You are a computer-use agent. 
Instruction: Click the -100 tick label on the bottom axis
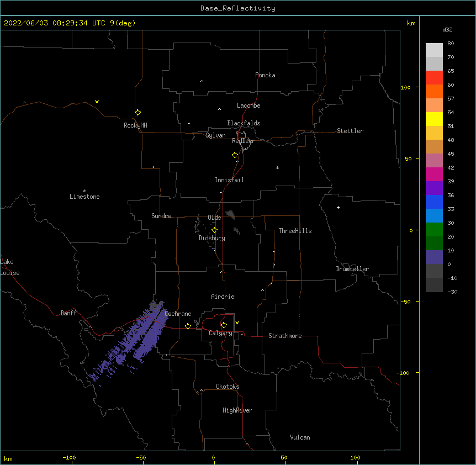pos(69,457)
